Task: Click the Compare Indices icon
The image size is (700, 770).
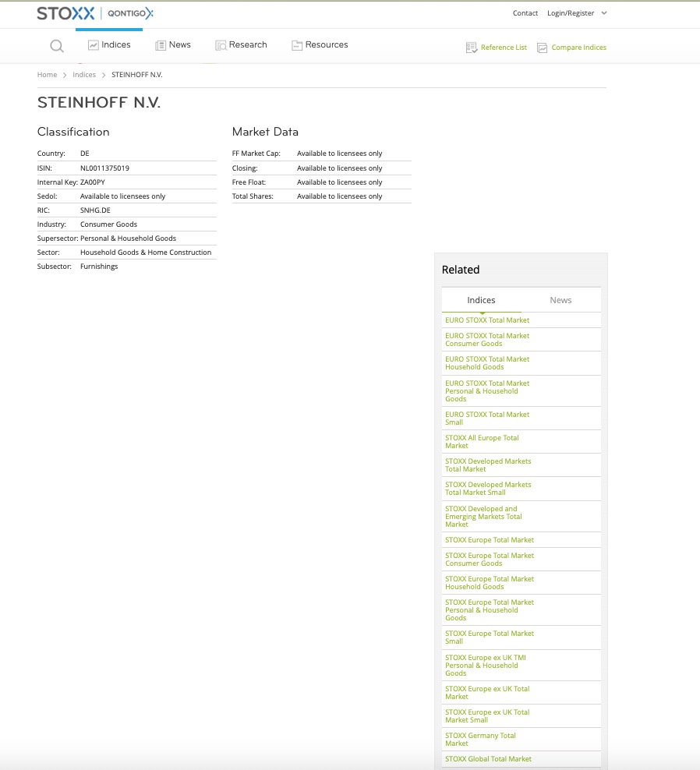Action: [x=542, y=48]
